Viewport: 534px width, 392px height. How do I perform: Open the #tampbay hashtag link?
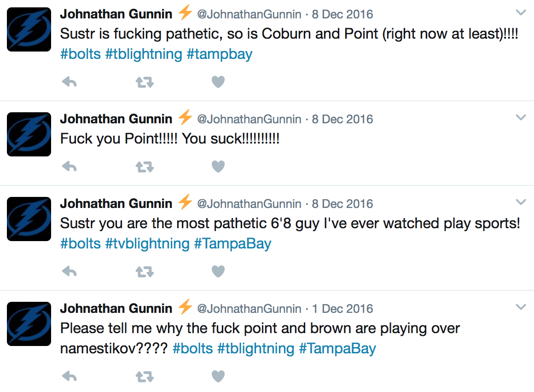[x=220, y=54]
